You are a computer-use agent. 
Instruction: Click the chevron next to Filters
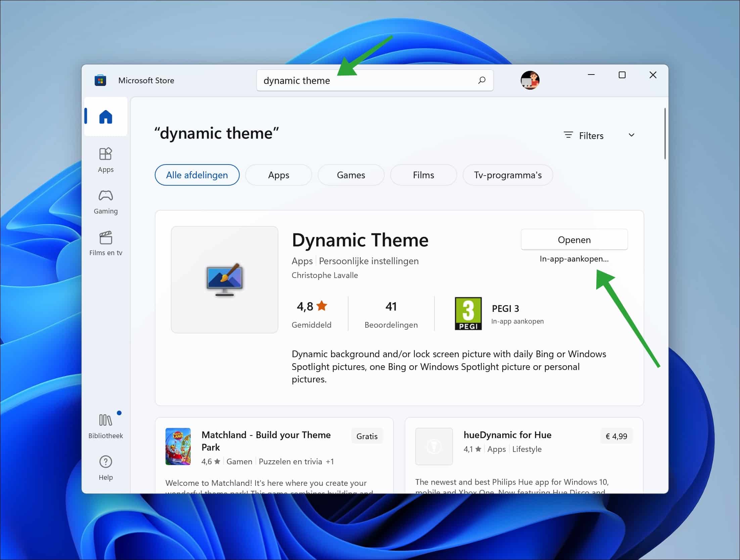(631, 135)
